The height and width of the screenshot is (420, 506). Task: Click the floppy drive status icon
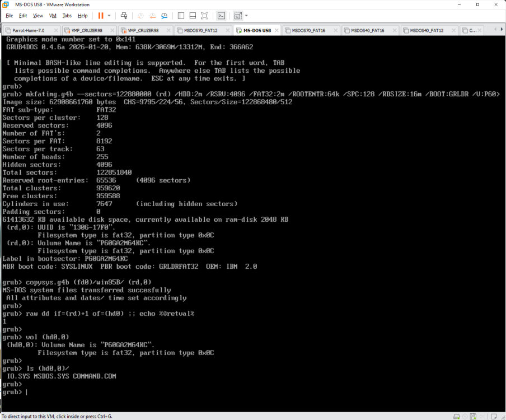pyautogui.click(x=473, y=417)
